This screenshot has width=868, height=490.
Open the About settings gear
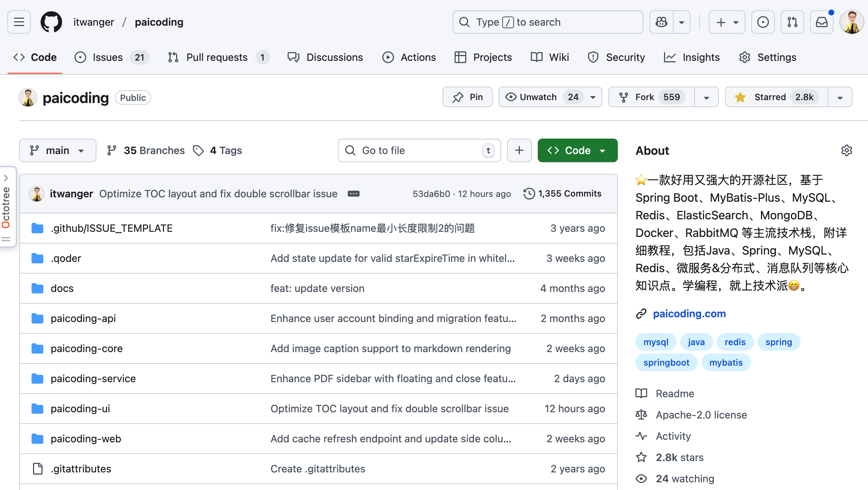[x=846, y=150]
